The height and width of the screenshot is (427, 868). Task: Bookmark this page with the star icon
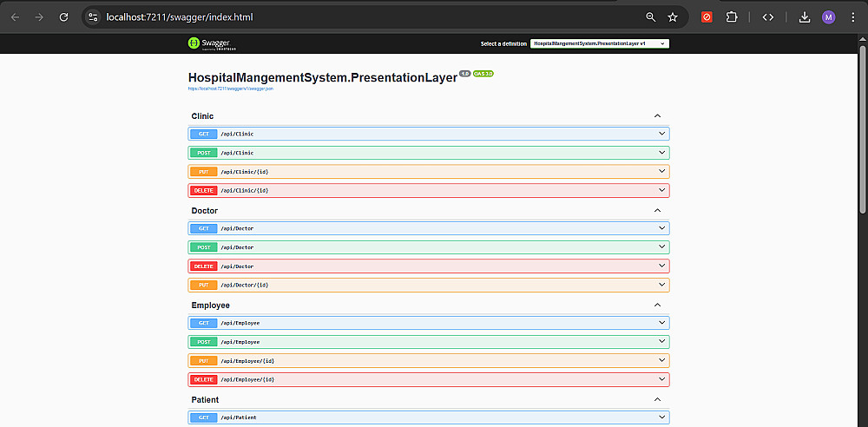pos(673,17)
